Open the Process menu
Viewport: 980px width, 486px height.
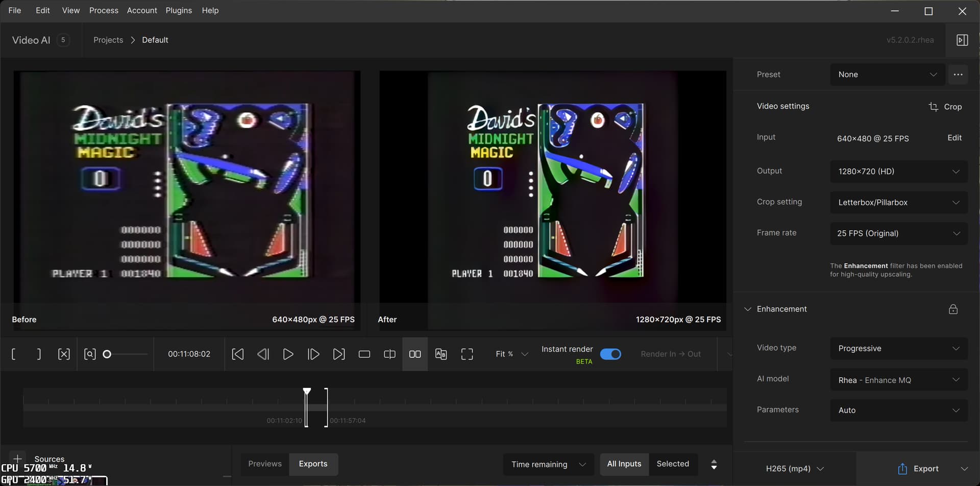click(x=104, y=10)
